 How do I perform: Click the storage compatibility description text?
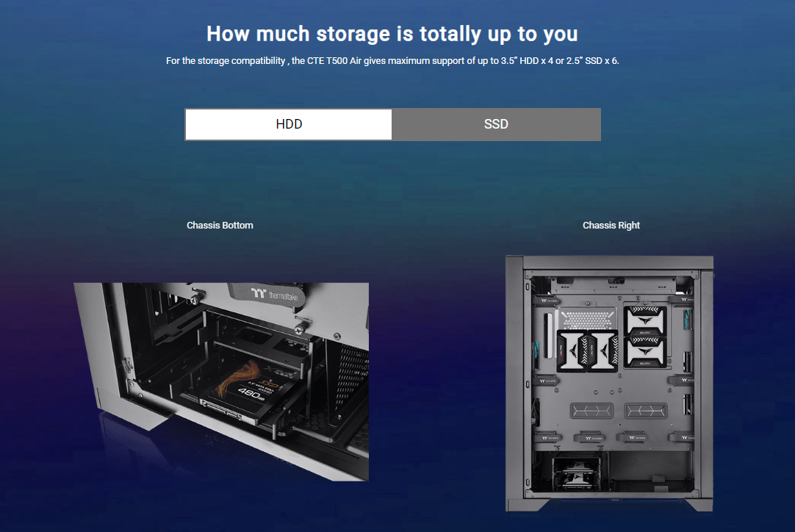click(x=392, y=61)
